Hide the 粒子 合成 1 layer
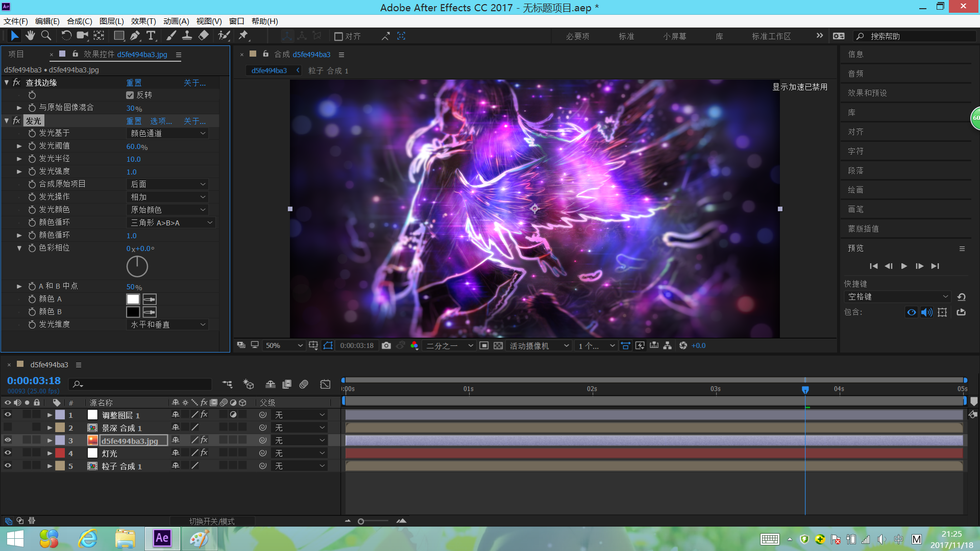980x551 pixels. point(8,466)
